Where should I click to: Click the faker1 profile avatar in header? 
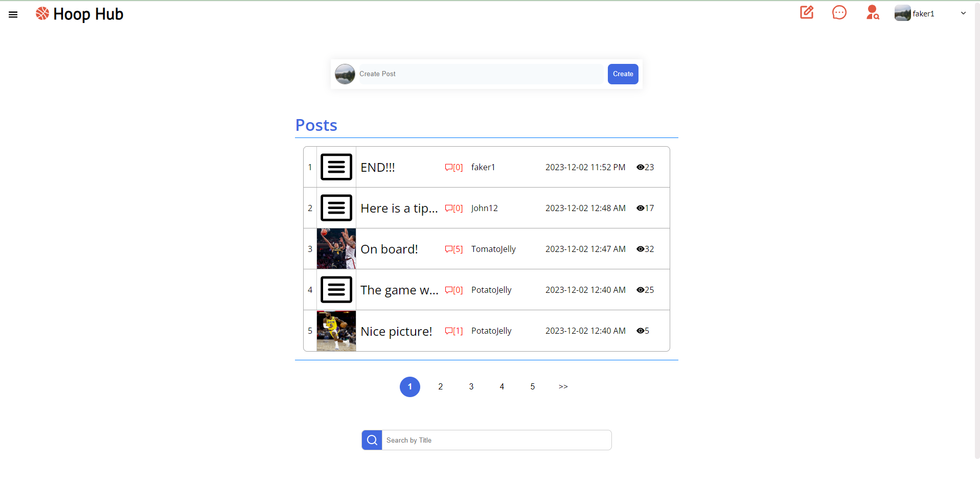point(902,14)
